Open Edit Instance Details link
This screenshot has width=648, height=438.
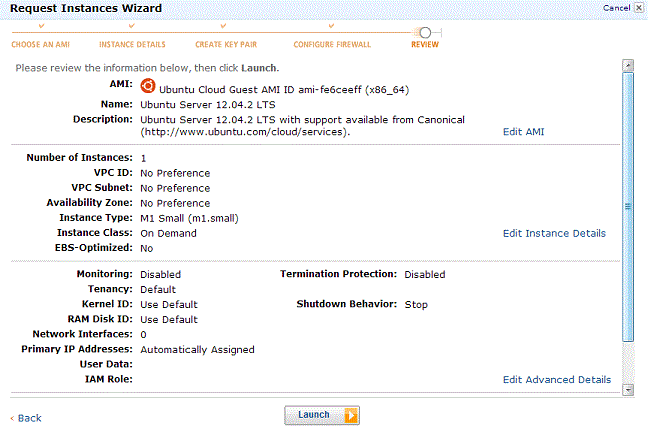click(x=554, y=233)
